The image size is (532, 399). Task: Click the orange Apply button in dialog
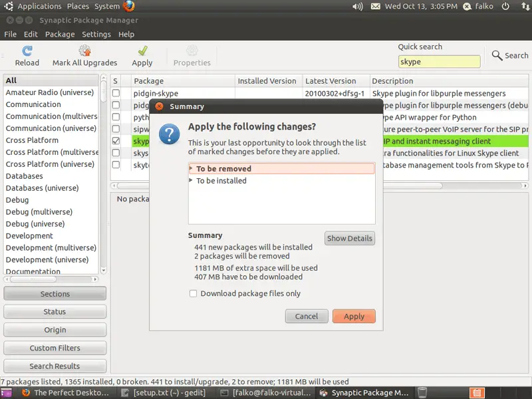[x=354, y=317]
